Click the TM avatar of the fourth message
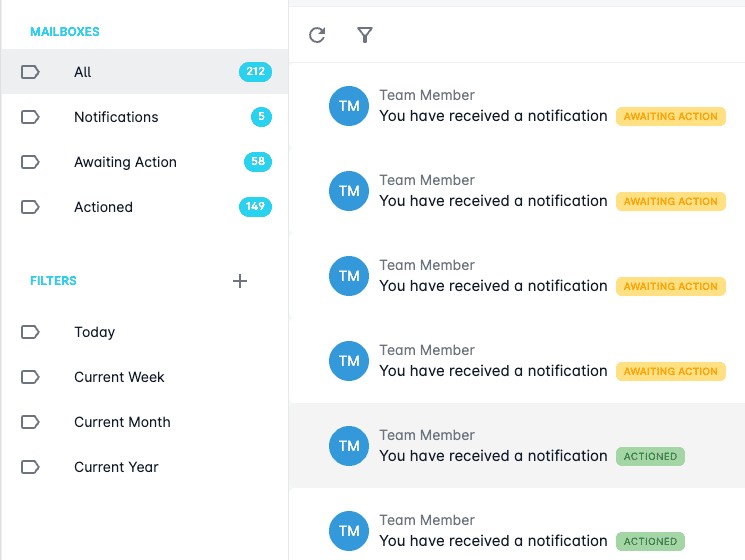This screenshot has width=745, height=560. [349, 361]
